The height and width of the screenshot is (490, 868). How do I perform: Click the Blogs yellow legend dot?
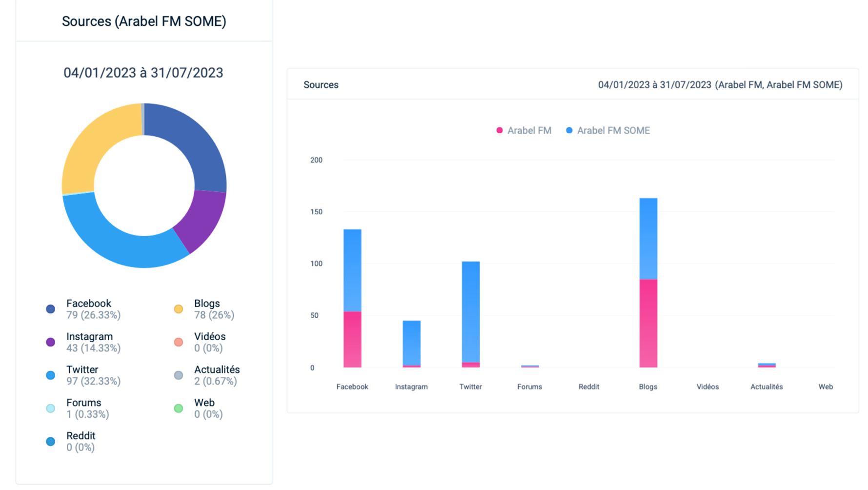pyautogui.click(x=179, y=309)
